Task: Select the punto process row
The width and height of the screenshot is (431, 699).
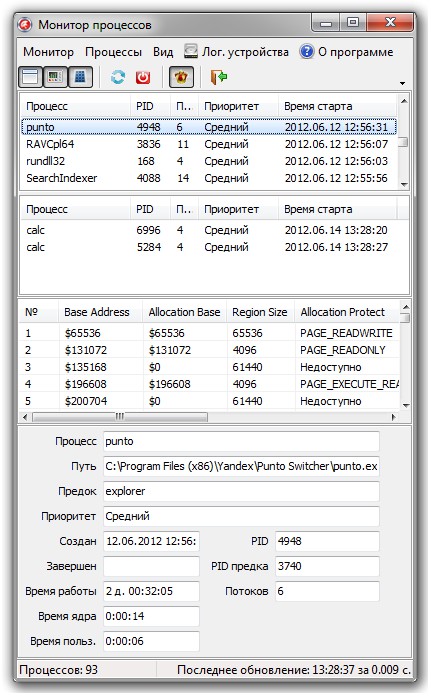Action: 209,127
